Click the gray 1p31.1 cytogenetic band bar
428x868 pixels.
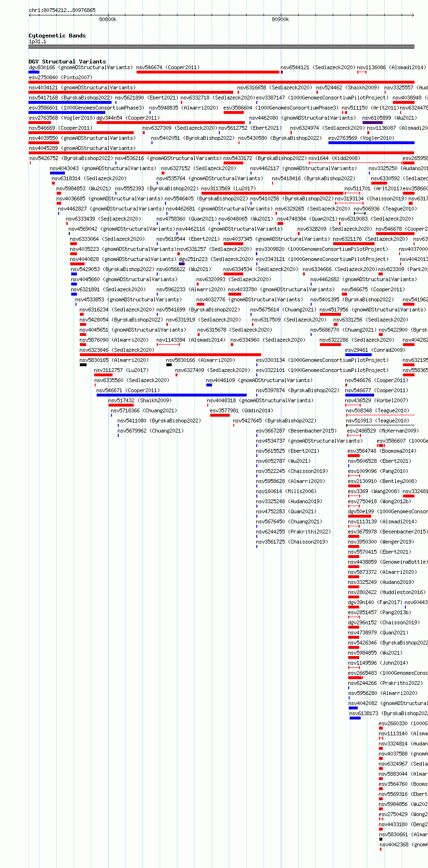pos(221,47)
